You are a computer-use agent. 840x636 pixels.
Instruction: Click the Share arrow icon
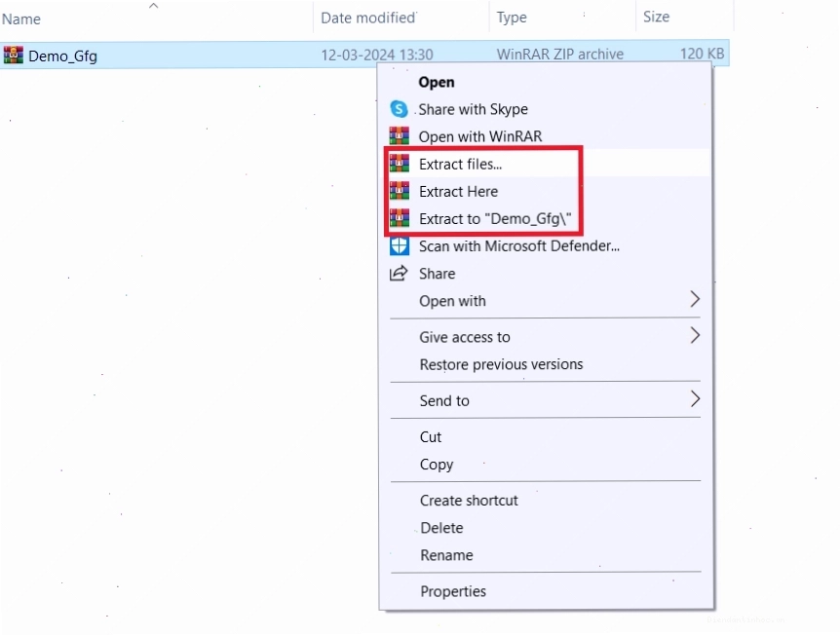coord(399,273)
